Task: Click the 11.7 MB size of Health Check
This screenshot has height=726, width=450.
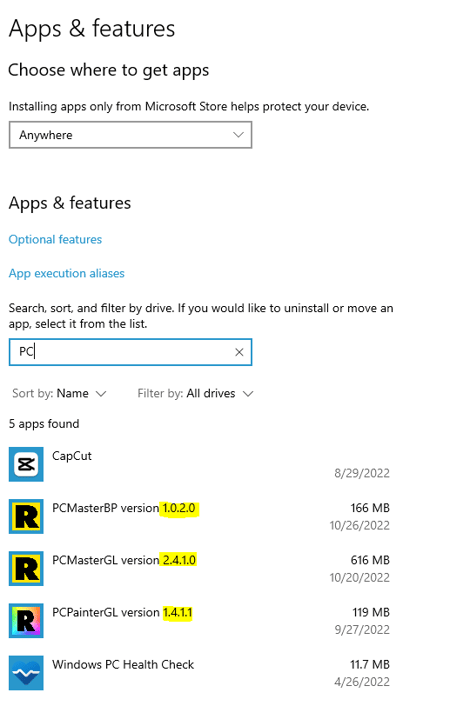Action: point(369,664)
